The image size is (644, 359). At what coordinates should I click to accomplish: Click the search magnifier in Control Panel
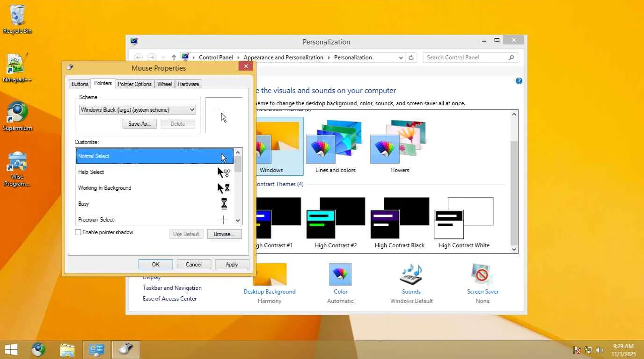point(511,57)
